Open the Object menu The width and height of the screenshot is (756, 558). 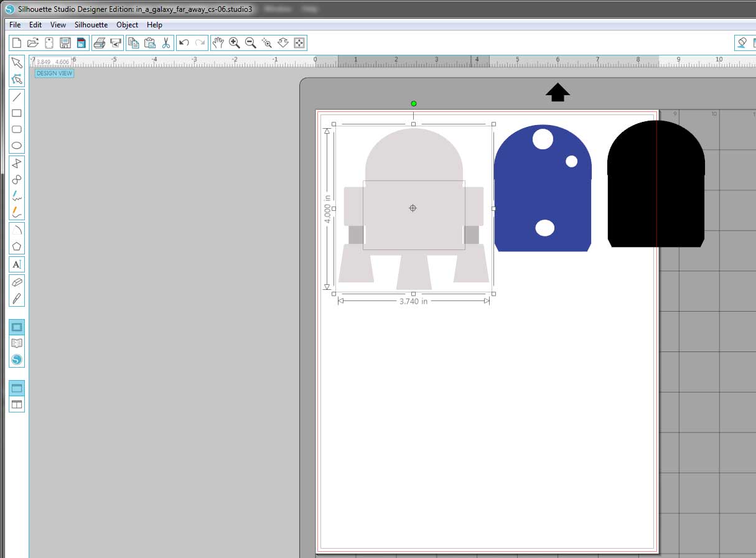[x=127, y=25]
